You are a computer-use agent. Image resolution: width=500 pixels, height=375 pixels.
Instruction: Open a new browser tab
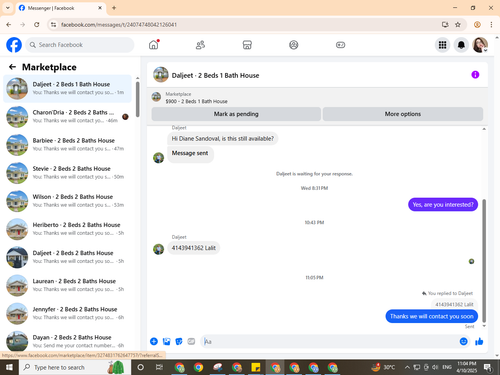tap(114, 8)
